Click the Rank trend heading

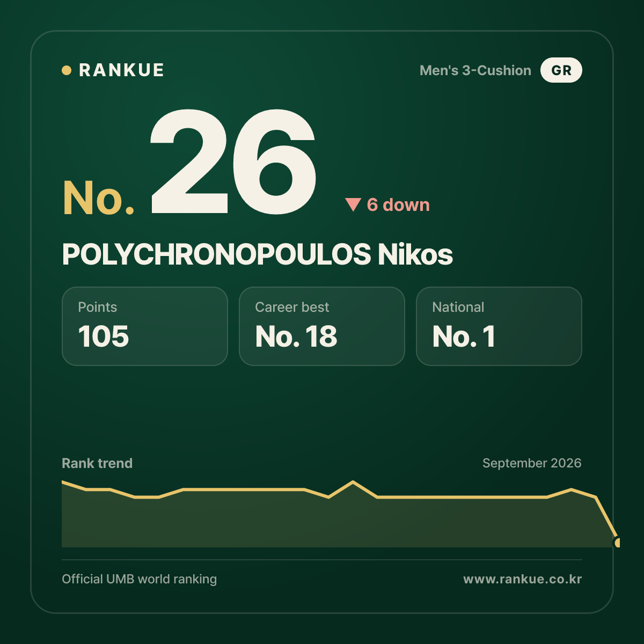tap(97, 463)
